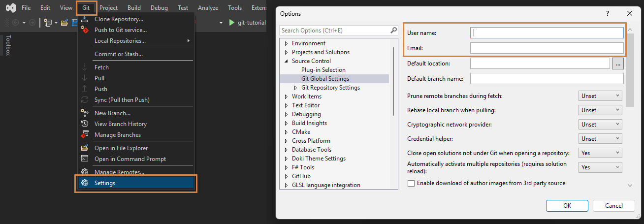Viewport: 644px width, 224px height.
Task: Click the Sync (Pull then Push) icon
Action: click(x=85, y=100)
